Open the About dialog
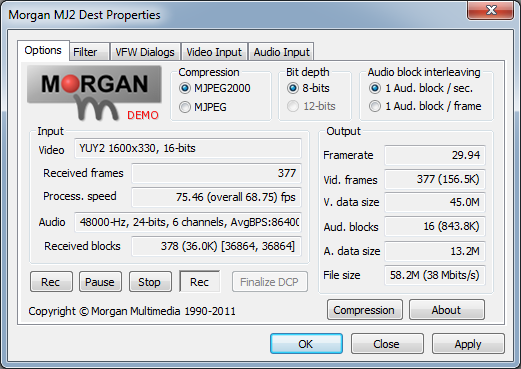Image resolution: width=521 pixels, height=369 pixels. coord(447,310)
